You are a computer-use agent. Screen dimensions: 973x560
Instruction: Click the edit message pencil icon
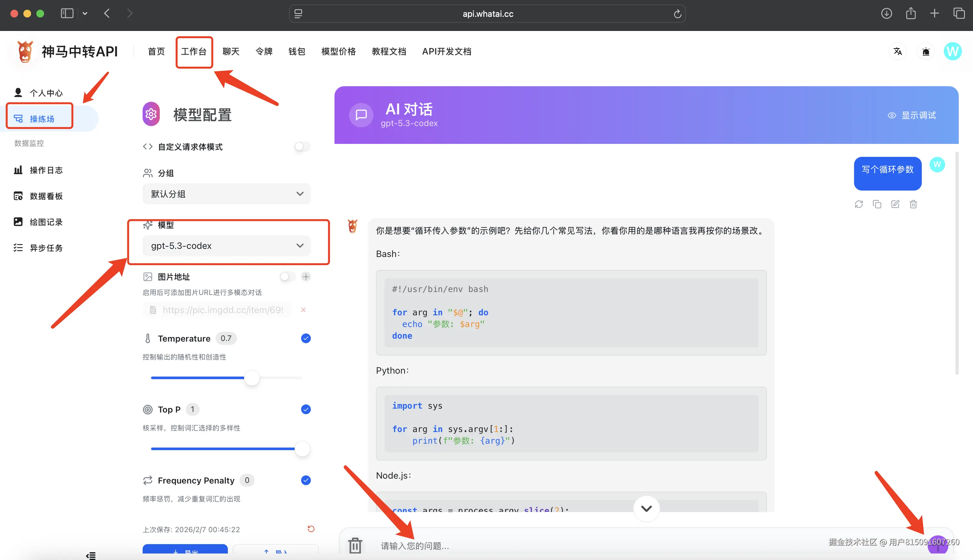pyautogui.click(x=895, y=204)
